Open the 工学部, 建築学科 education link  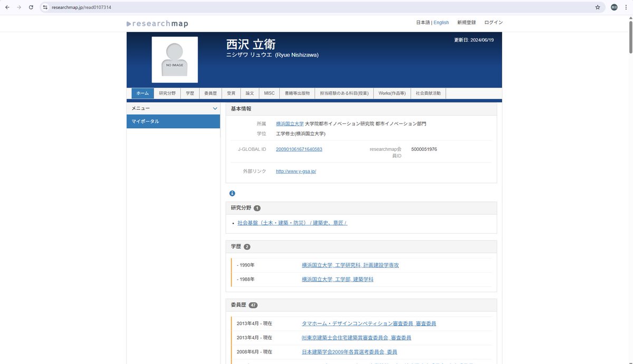[338, 280]
